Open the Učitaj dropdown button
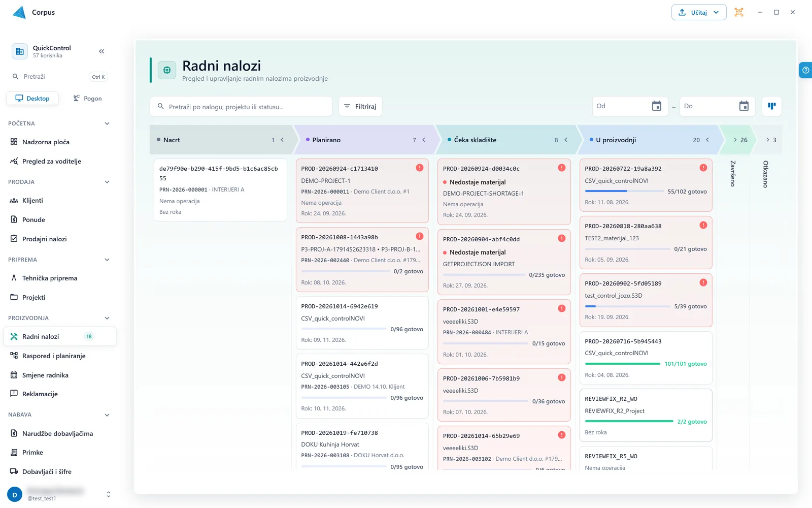 point(699,12)
